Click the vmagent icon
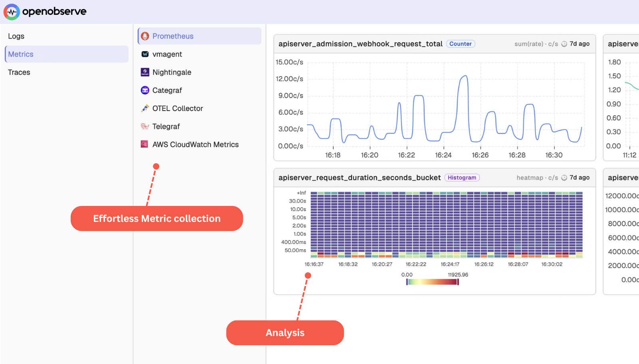639x364 pixels. tap(145, 54)
